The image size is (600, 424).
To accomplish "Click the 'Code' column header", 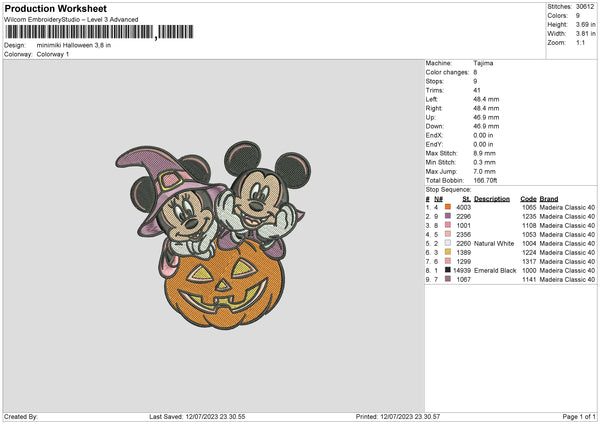I will point(528,199).
